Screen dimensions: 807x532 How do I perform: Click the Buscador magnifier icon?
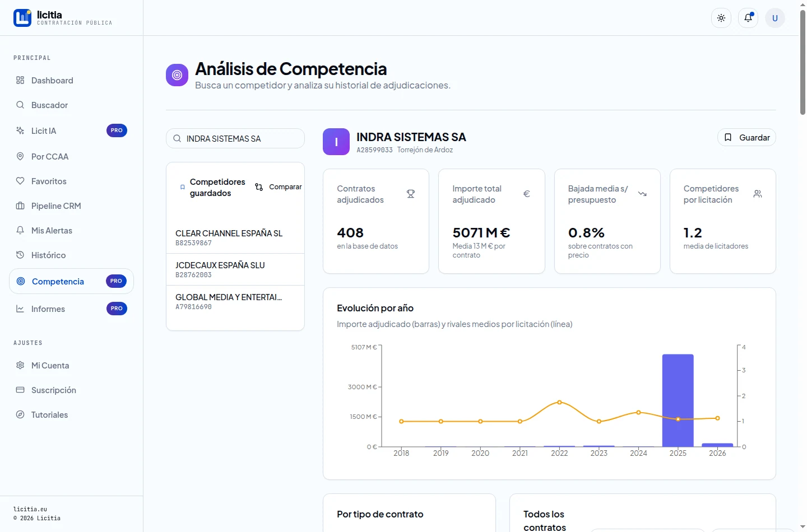20,105
